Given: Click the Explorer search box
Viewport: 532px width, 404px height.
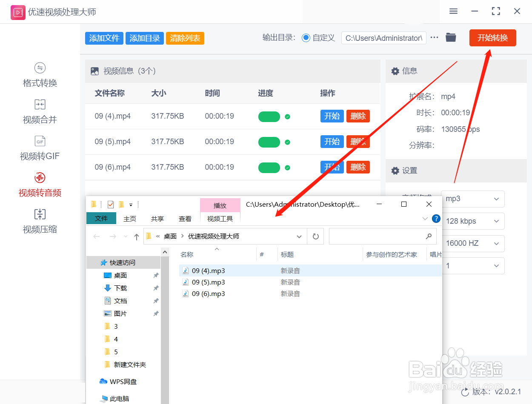Looking at the screenshot, I should click(383, 236).
